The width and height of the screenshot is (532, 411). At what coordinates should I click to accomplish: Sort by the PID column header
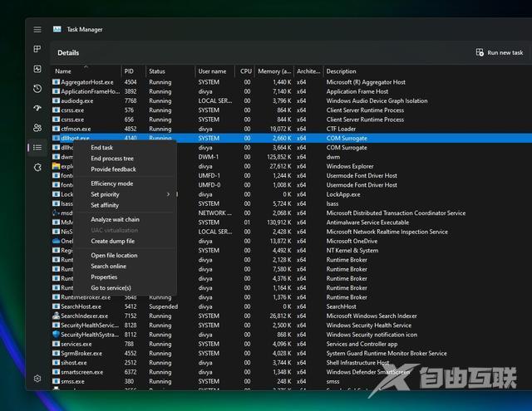[129, 71]
